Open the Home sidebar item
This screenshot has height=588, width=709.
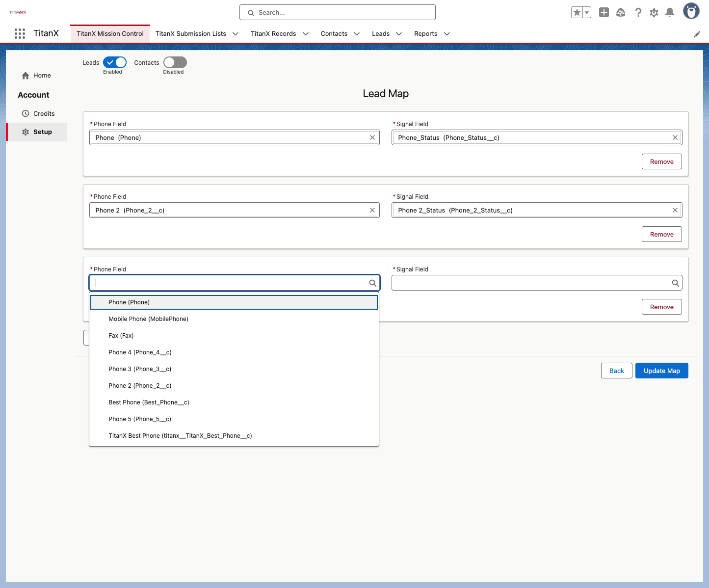coord(37,76)
